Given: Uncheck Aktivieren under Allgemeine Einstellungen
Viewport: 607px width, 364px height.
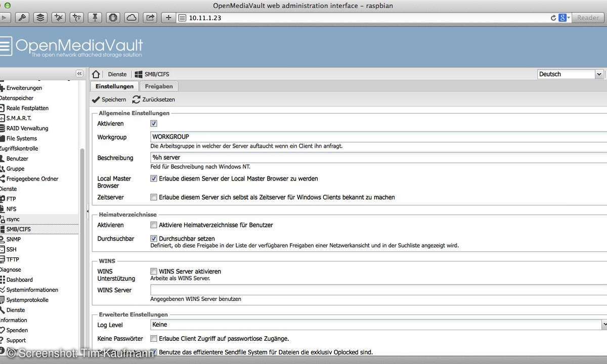Looking at the screenshot, I should 154,123.
